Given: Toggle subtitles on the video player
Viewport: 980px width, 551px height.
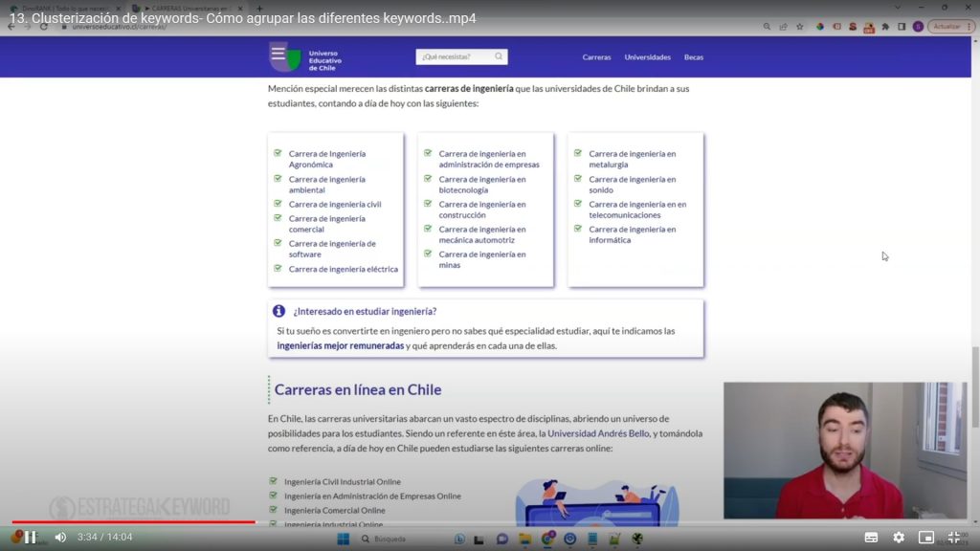Looking at the screenshot, I should (x=871, y=538).
